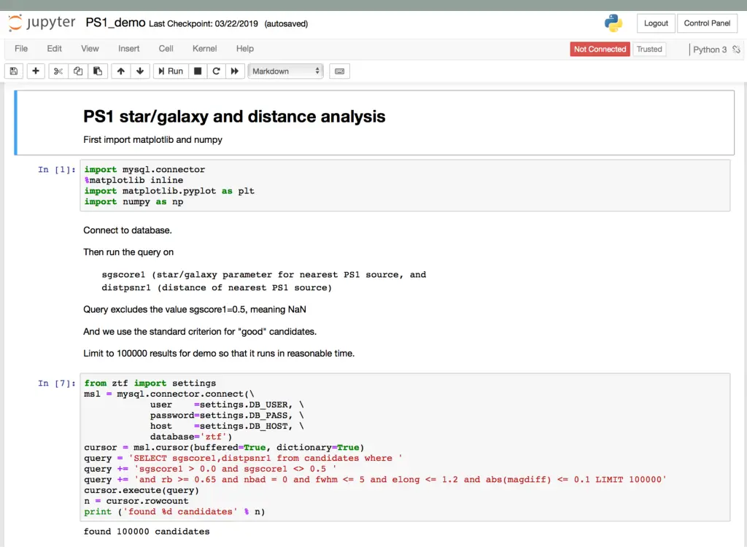This screenshot has height=560, width=747.
Task: Click the cursor.execute(query) code line
Action: [x=142, y=491]
